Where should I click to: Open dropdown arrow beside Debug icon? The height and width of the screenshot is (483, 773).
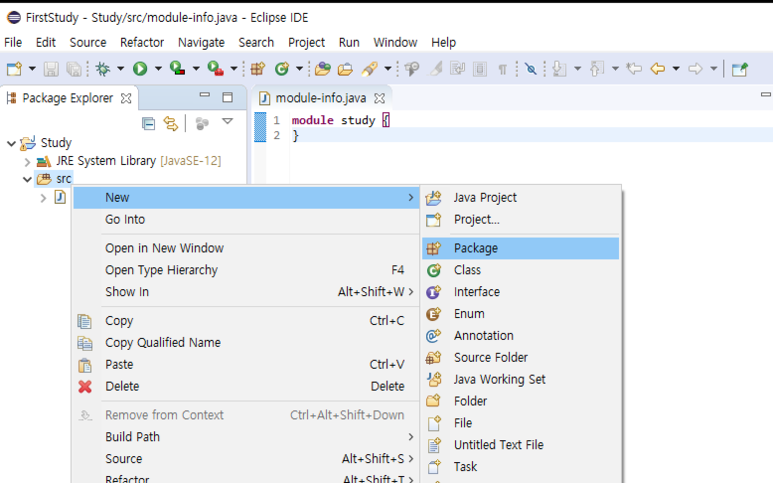click(120, 69)
